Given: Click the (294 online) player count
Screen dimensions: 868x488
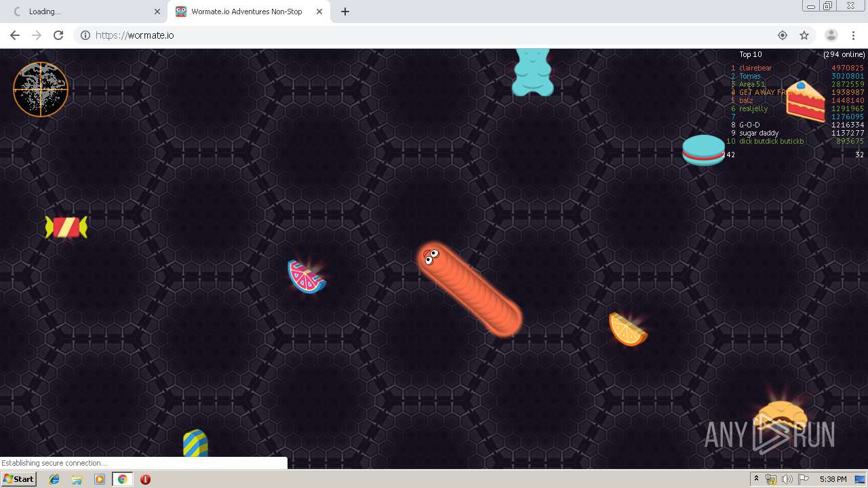Looking at the screenshot, I should [844, 54].
